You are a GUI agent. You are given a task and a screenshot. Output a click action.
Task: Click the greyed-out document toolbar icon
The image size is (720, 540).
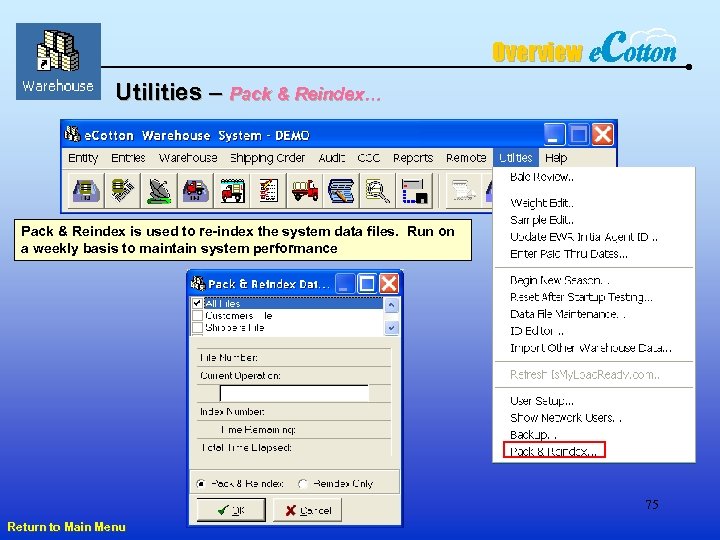coord(463,190)
